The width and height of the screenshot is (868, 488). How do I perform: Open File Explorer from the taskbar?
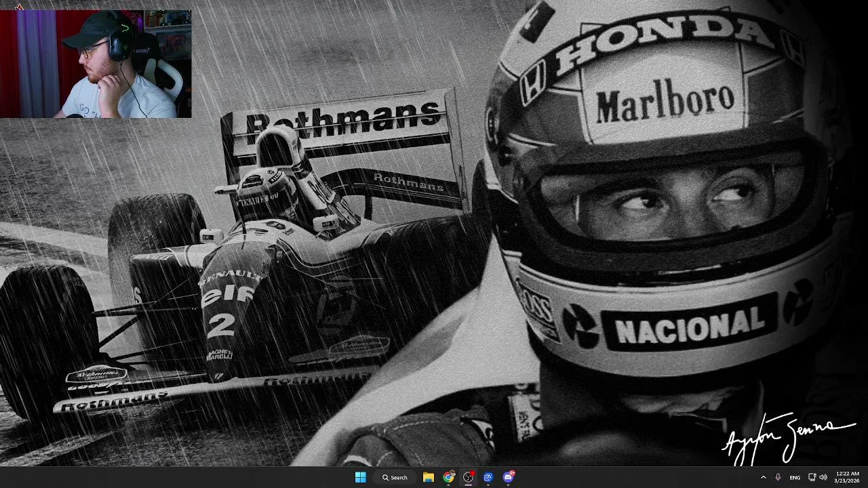tap(429, 477)
